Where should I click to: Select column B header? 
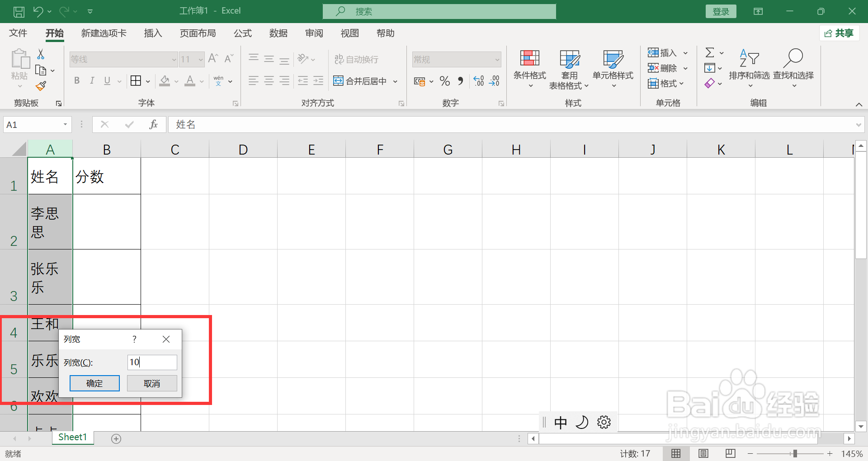tap(107, 149)
